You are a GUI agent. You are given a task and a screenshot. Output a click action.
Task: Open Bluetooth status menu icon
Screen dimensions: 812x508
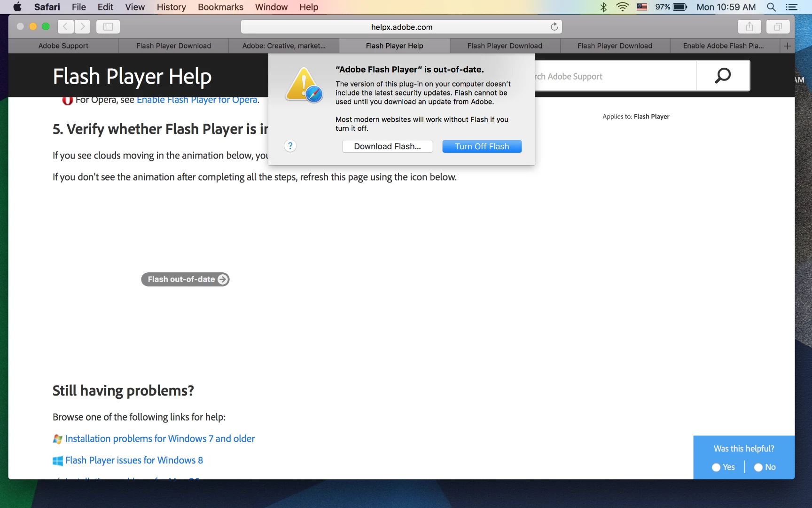click(x=604, y=7)
